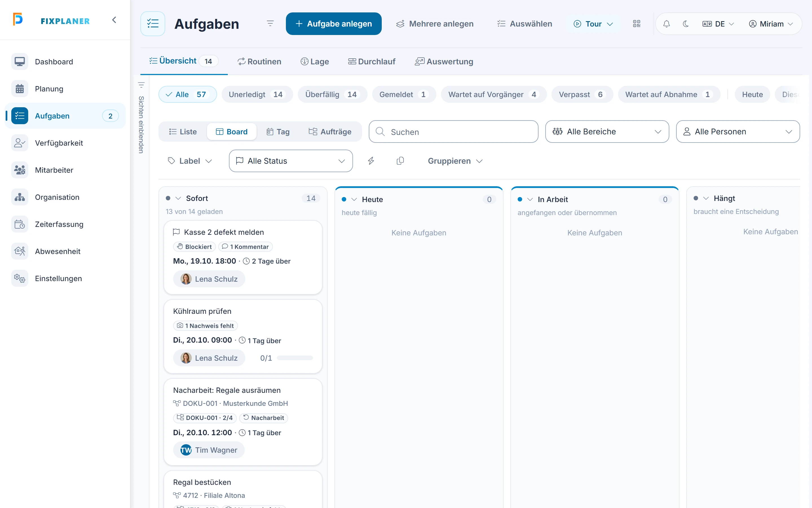Switch to the Routinen tab

point(259,62)
